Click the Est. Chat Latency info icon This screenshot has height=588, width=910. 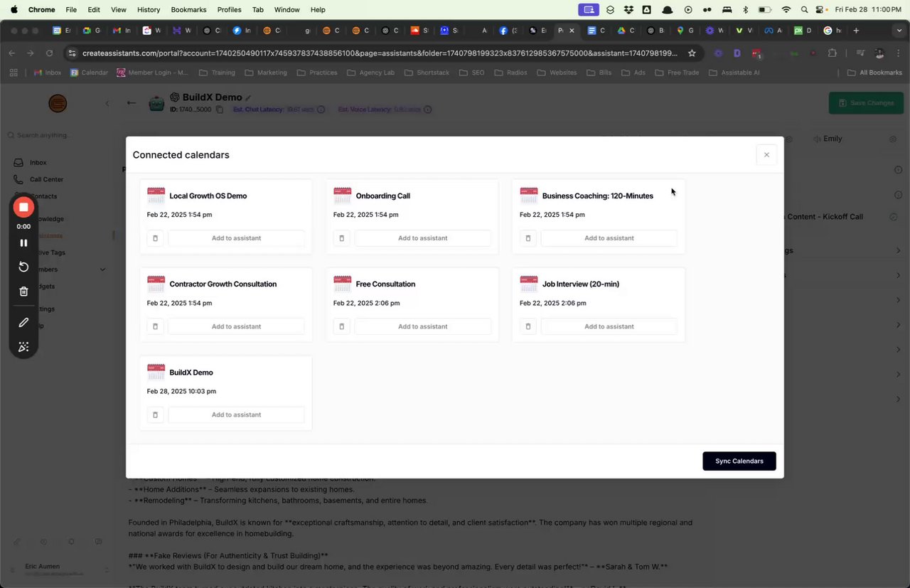pos(321,109)
